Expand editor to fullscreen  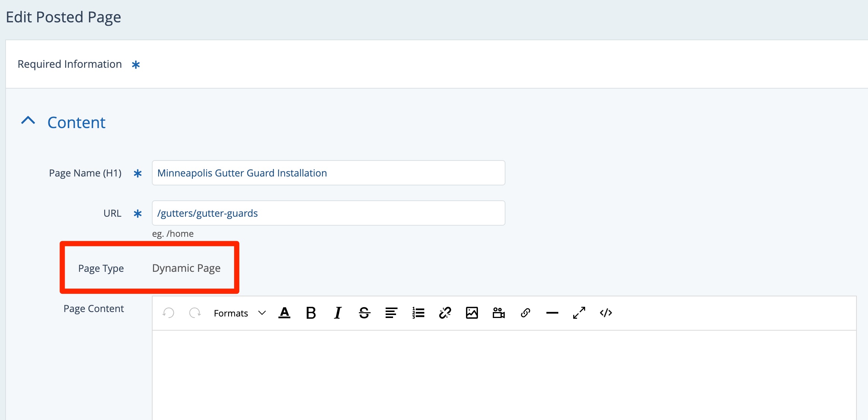579,313
